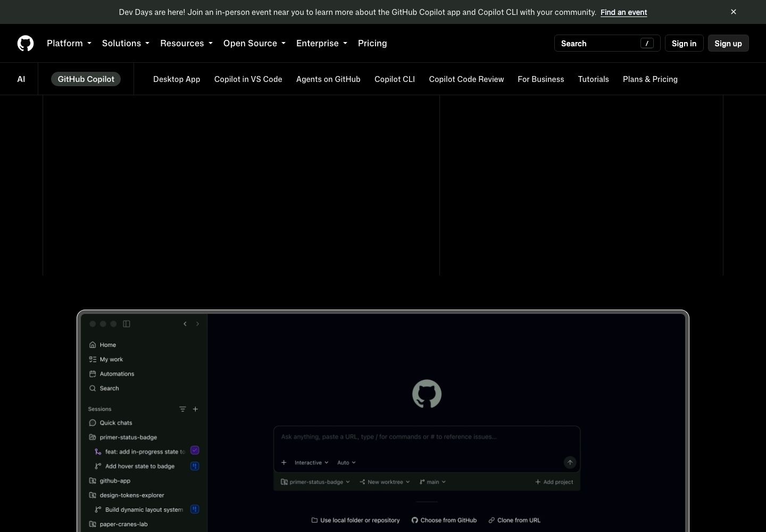Open the Agents on GitHub tab
766x532 pixels.
click(328, 79)
